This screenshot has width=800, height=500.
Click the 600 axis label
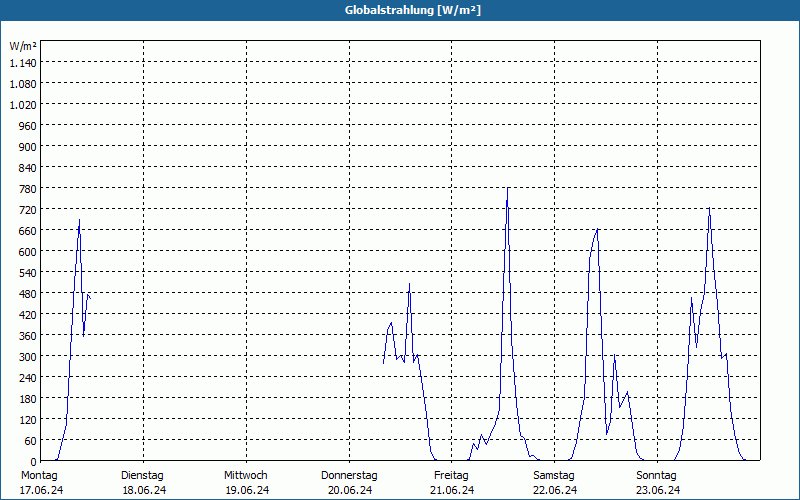(28, 252)
